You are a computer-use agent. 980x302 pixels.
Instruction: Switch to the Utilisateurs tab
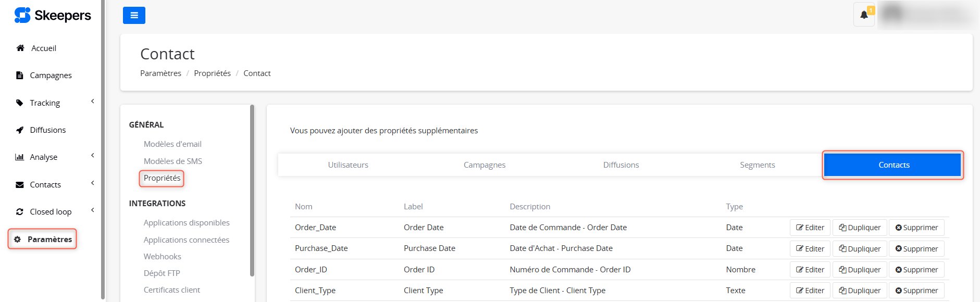[348, 165]
